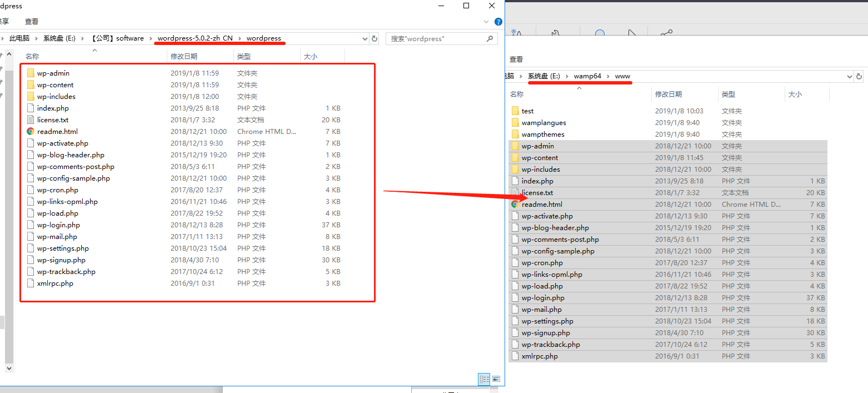Select wp-config-sample.php in www window

[558, 251]
